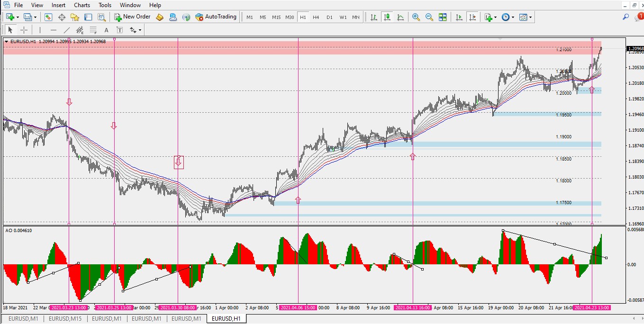The image size is (644, 324).
Task: Zoom out of the chart
Action: coord(429,17)
